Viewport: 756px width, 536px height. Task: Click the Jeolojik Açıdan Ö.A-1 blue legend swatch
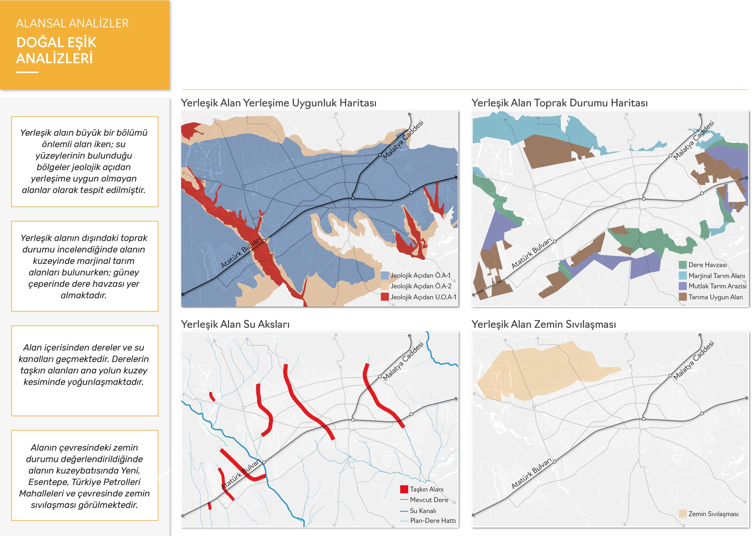point(385,276)
